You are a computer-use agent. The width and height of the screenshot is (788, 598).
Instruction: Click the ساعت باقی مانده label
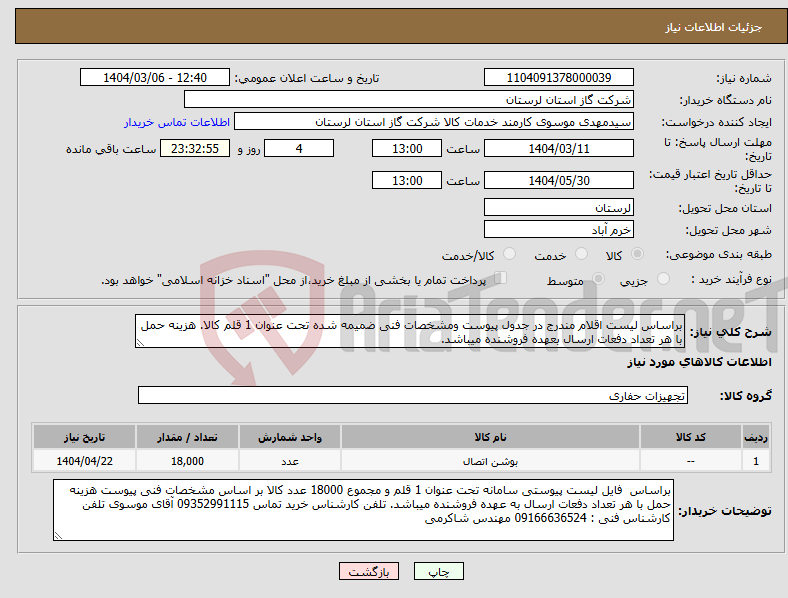[111, 149]
